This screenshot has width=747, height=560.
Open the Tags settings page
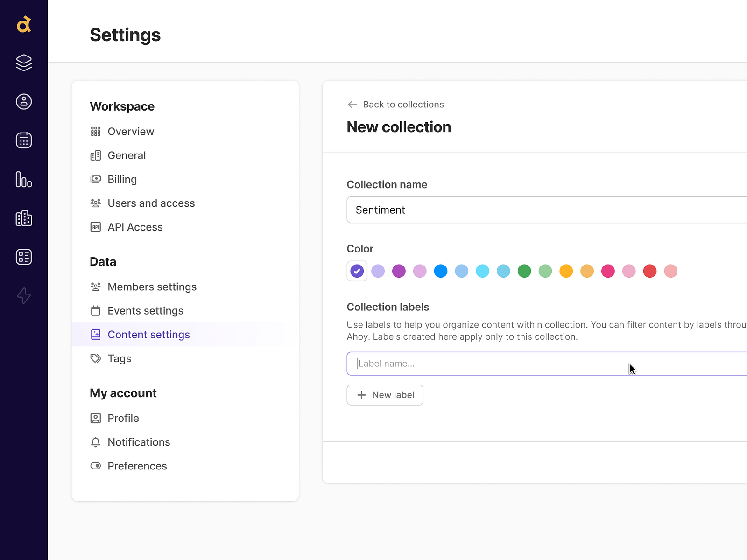pos(119,358)
